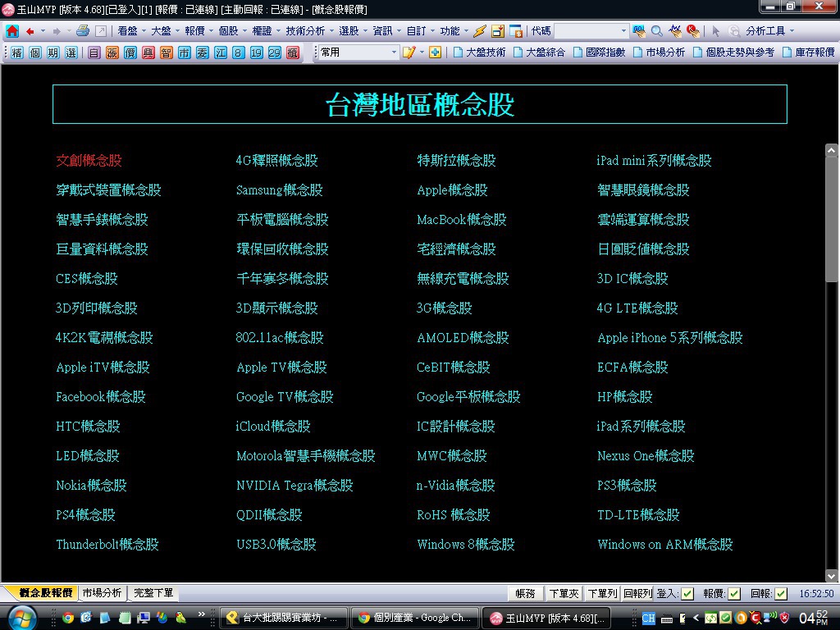840x630 pixels.
Task: Click the red 興 toolbar icon
Action: click(x=148, y=52)
